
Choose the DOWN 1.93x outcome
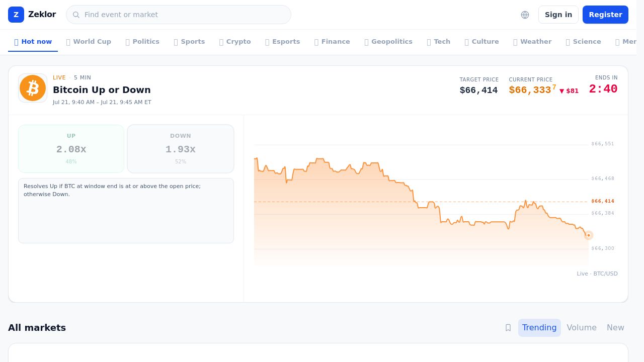[x=181, y=149]
